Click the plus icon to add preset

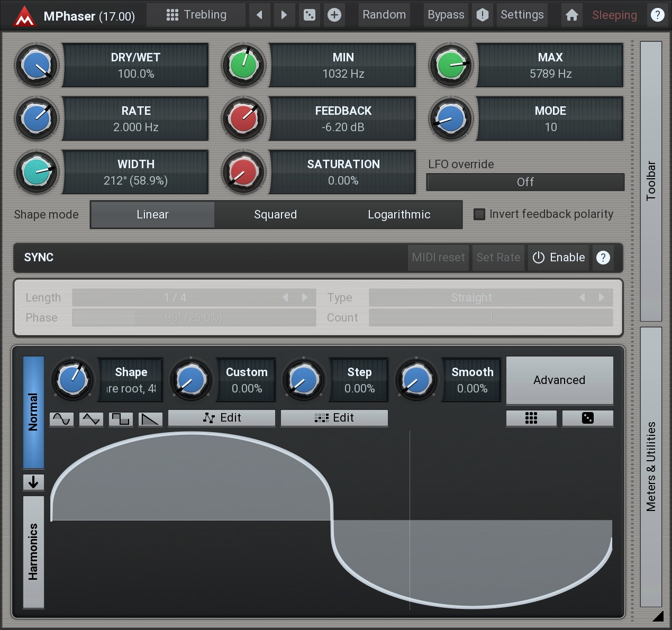334,15
